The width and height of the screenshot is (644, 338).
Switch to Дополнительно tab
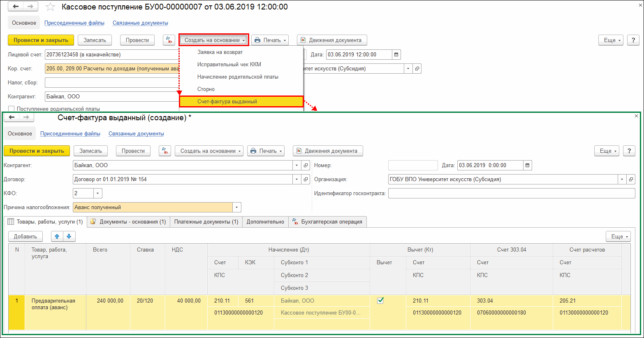click(x=265, y=221)
